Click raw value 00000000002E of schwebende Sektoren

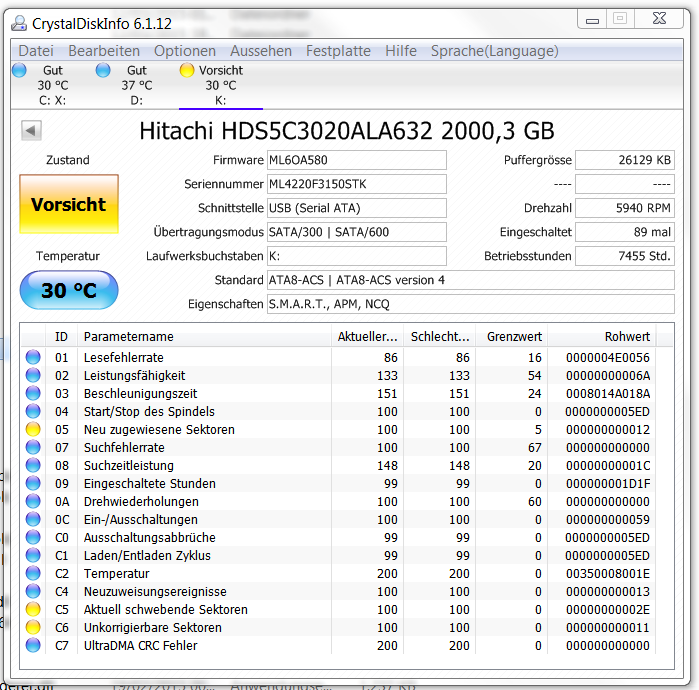coord(608,610)
